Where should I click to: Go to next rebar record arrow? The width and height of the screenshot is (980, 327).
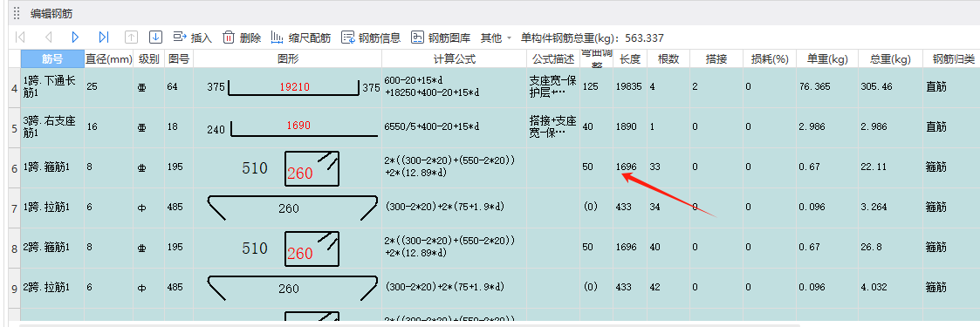tap(76, 37)
